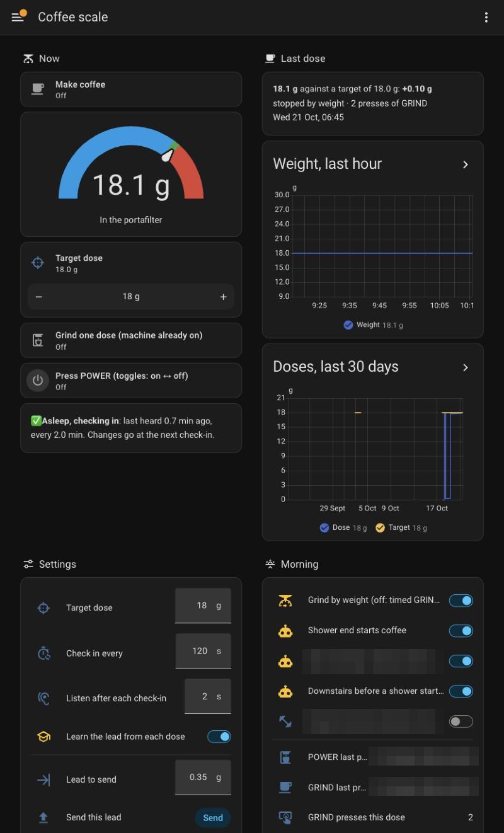This screenshot has width=504, height=833.
Task: Click the 'In the portafilter' label
Action: 131,220
